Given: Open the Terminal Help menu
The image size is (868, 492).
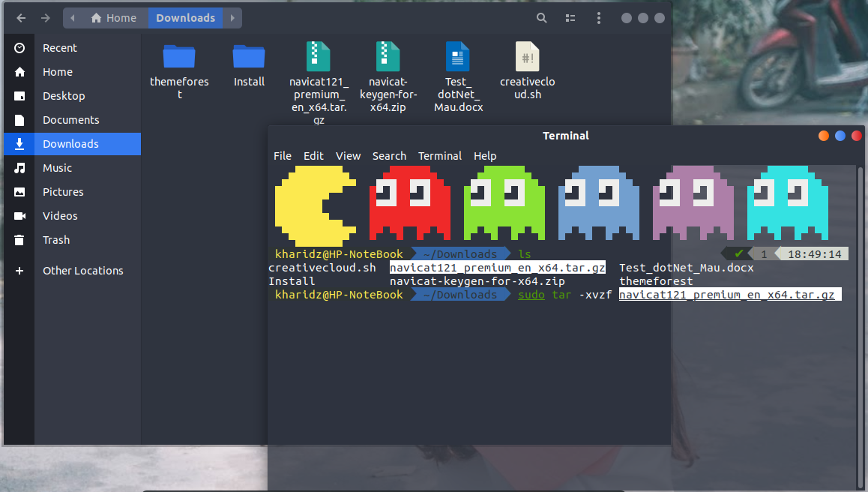Looking at the screenshot, I should coord(485,156).
